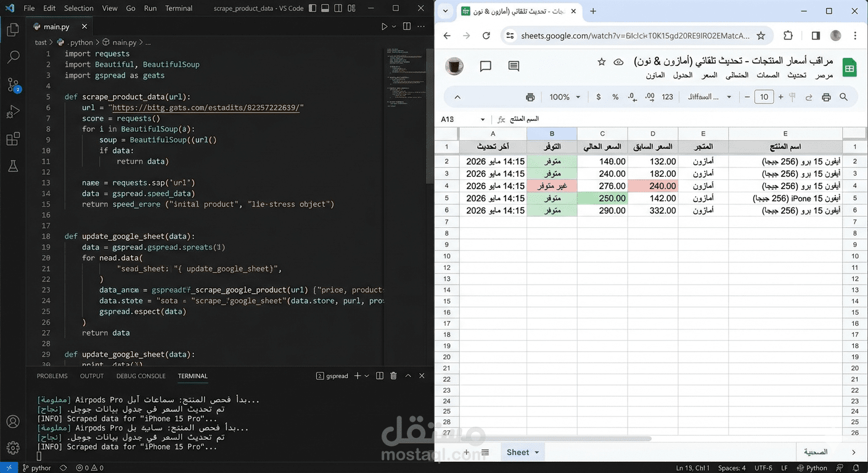Switch to the PROBLEMS panel tab
Image resolution: width=868 pixels, height=473 pixels.
(52, 376)
